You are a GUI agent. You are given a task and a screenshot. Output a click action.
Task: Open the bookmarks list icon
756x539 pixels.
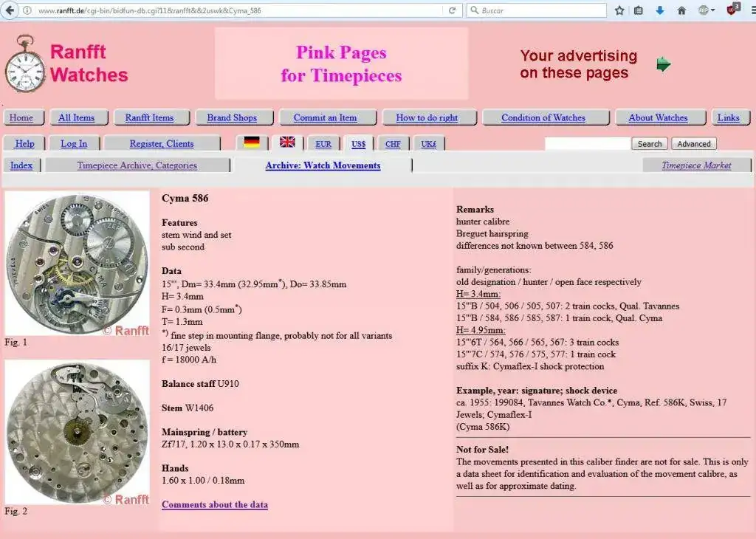pos(639,10)
